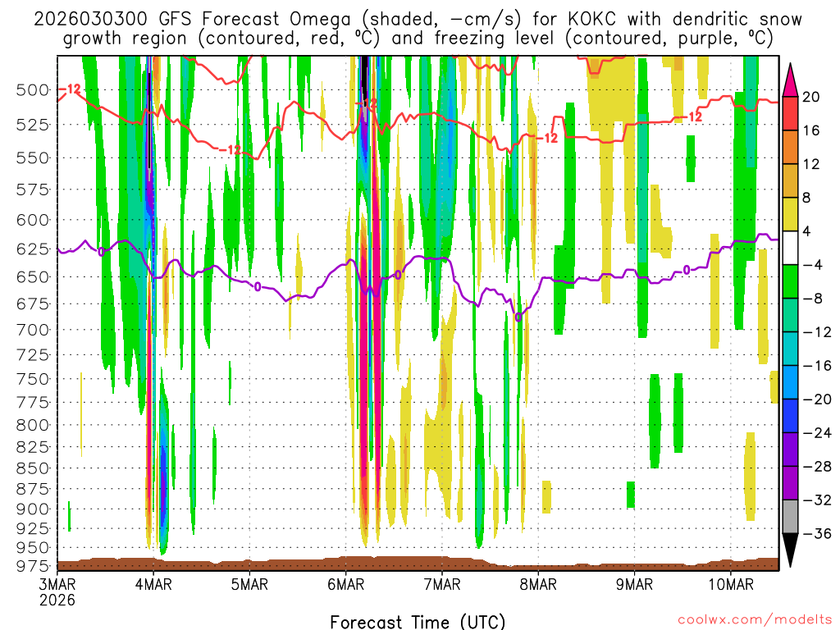Click the yellow 4-to-8 color bar segment
The image size is (840, 630).
pos(790,214)
